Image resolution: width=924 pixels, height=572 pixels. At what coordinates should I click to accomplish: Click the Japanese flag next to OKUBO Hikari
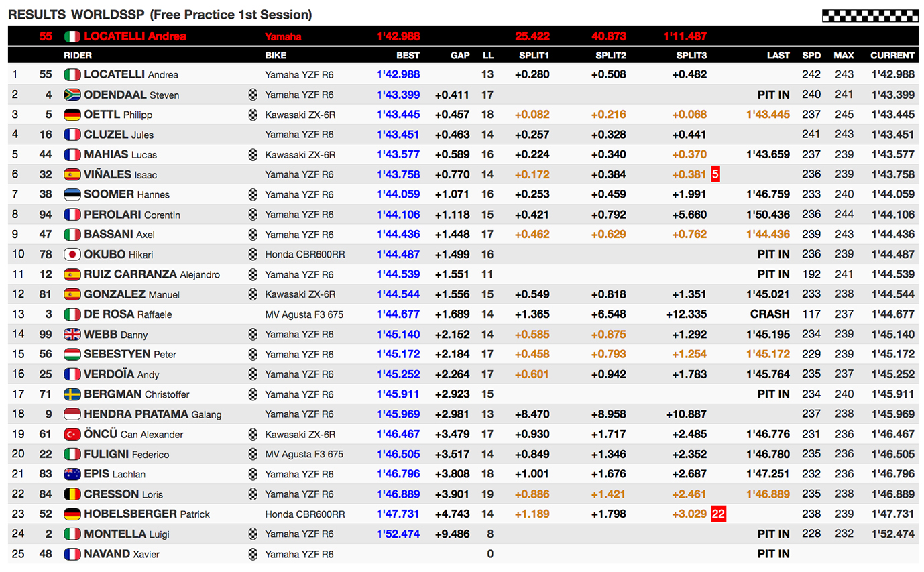pyautogui.click(x=72, y=255)
